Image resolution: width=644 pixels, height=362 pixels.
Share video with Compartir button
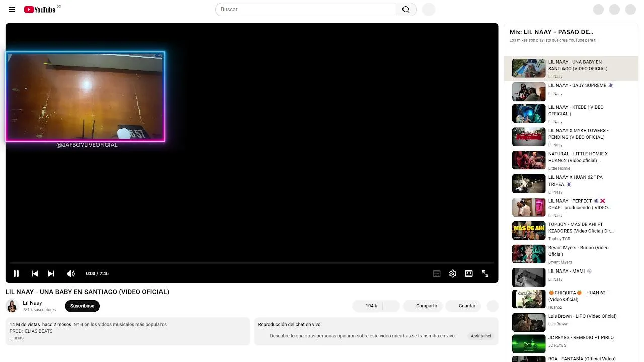coord(422,306)
